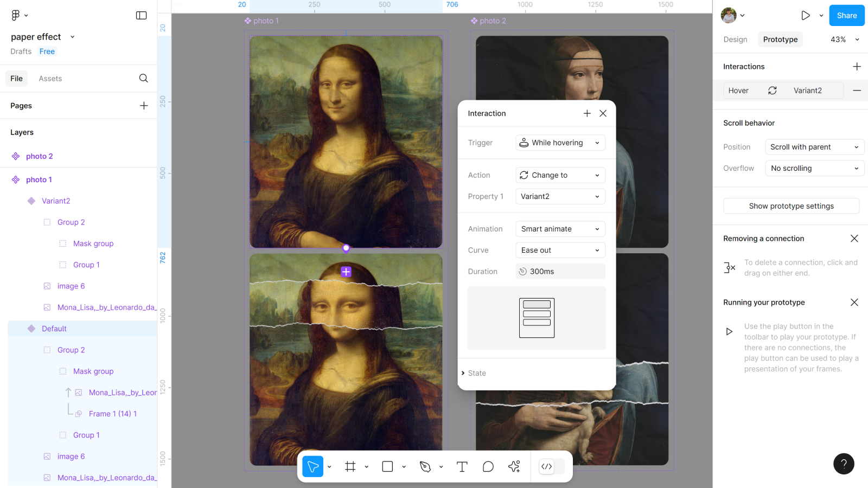Toggle Dev Mode switch in the toolbar
Viewport: 868px width, 488px height.
click(552, 466)
